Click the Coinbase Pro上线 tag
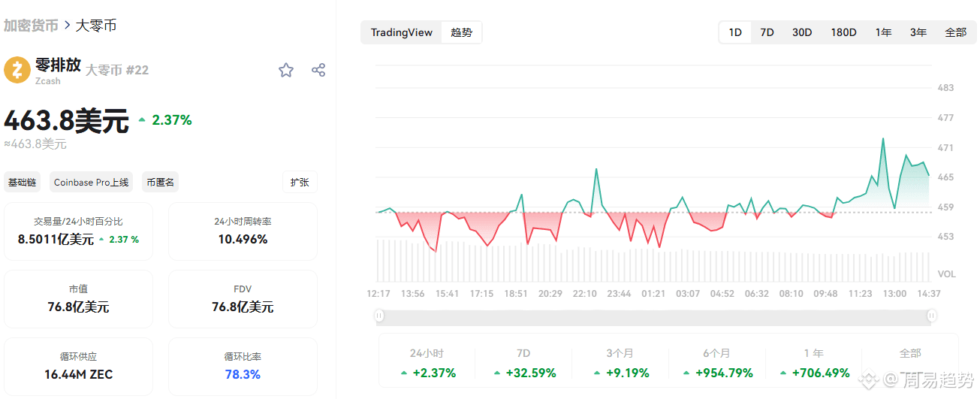 coord(92,182)
